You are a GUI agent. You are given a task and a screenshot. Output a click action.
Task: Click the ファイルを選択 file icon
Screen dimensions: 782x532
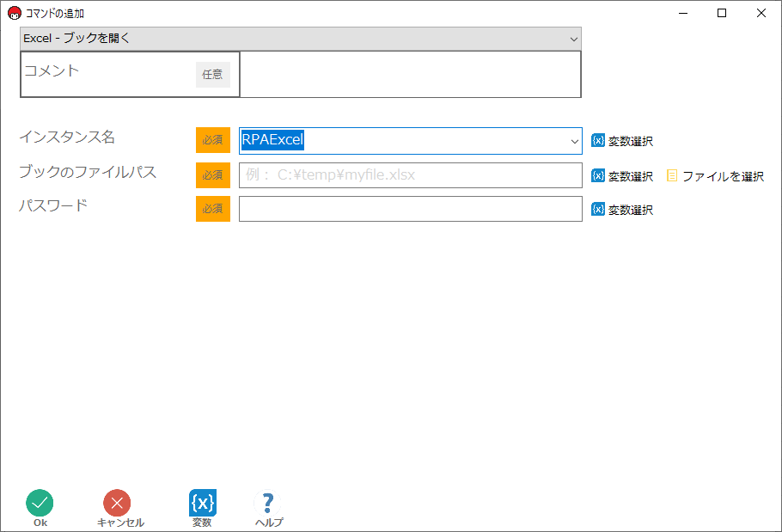[672, 175]
